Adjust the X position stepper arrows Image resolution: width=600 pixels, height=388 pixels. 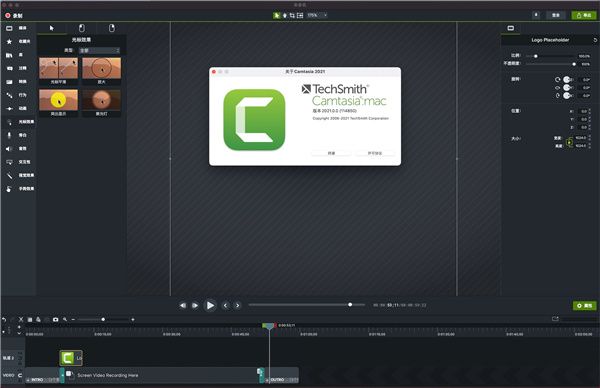click(x=590, y=111)
